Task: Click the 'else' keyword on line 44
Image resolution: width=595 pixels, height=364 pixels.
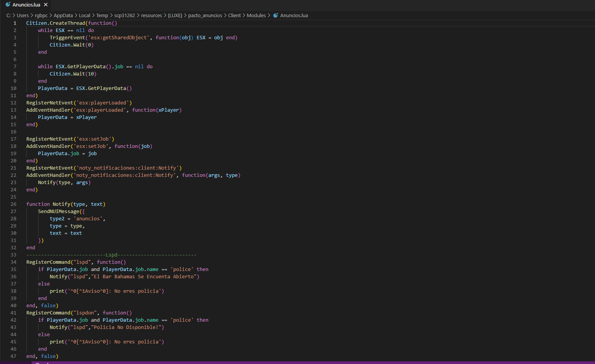Action: (44, 334)
